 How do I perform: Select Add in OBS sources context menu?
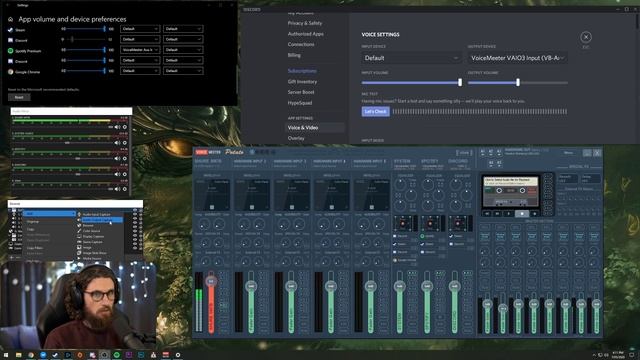point(49,213)
